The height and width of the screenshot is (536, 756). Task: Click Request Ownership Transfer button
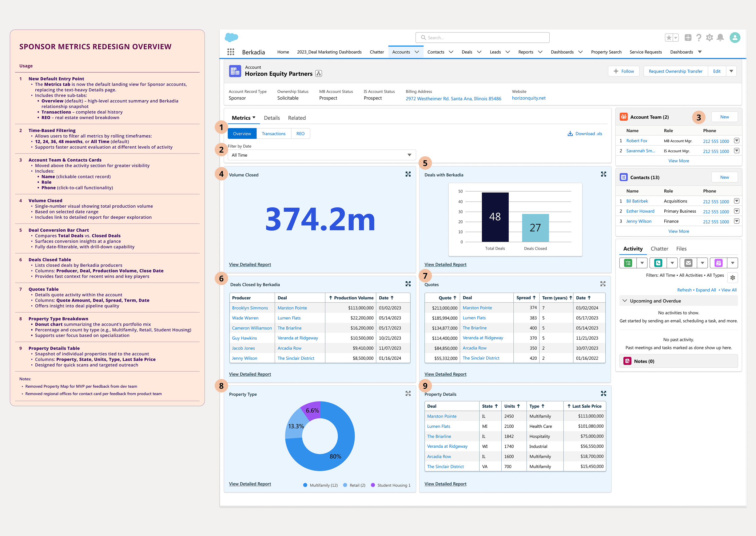675,71
